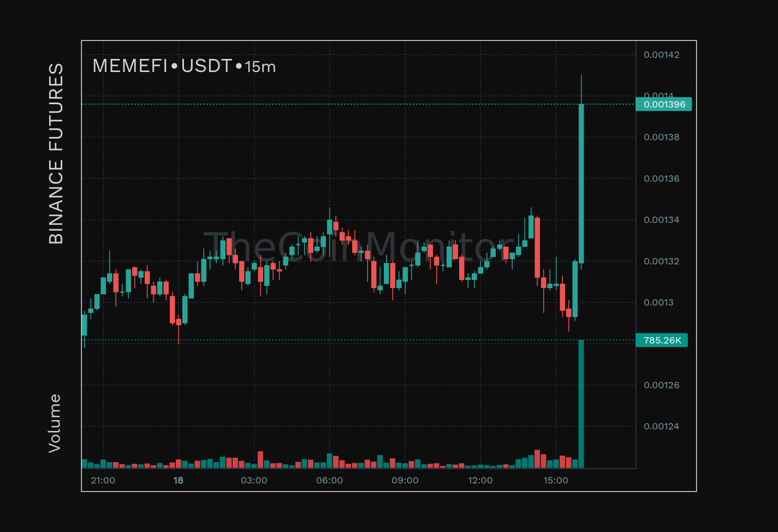Click the 0.001396 current price label
Viewport: 778px width, 532px height.
[664, 104]
